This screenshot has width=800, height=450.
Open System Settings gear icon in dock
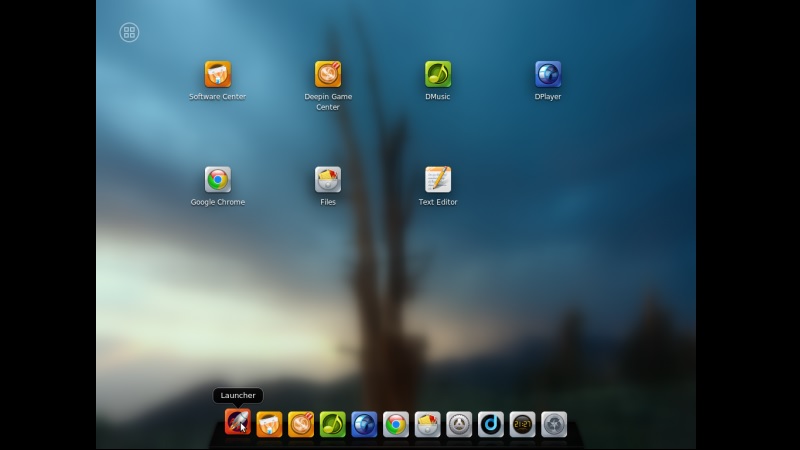click(459, 424)
